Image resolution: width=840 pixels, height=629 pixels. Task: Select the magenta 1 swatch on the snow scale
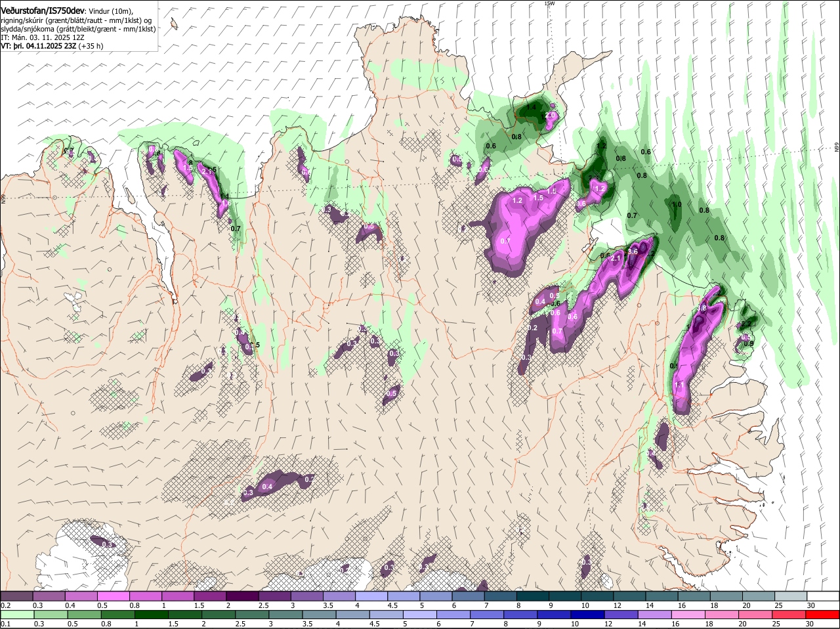point(177,596)
